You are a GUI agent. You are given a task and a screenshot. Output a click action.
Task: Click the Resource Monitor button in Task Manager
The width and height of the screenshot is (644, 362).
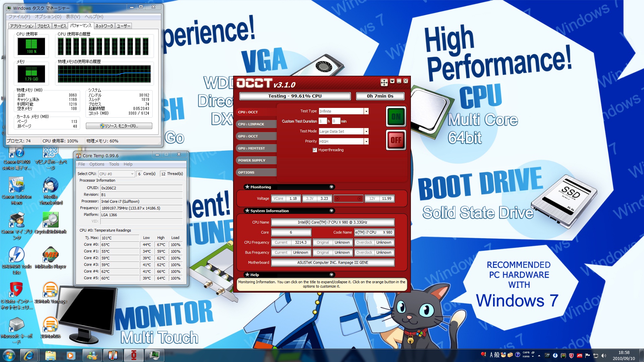[x=119, y=126]
